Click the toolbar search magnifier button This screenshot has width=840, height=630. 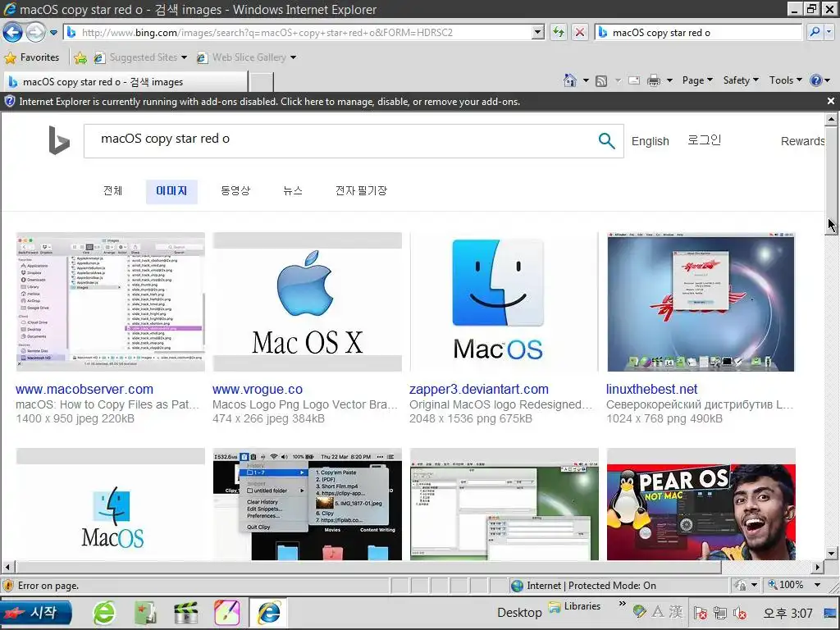pos(815,33)
